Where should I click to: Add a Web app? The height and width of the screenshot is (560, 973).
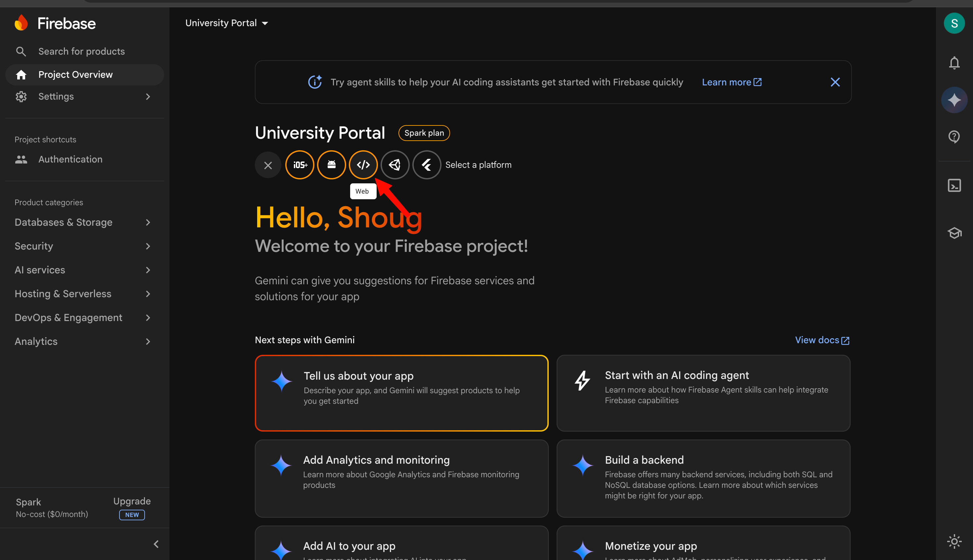pyautogui.click(x=363, y=165)
